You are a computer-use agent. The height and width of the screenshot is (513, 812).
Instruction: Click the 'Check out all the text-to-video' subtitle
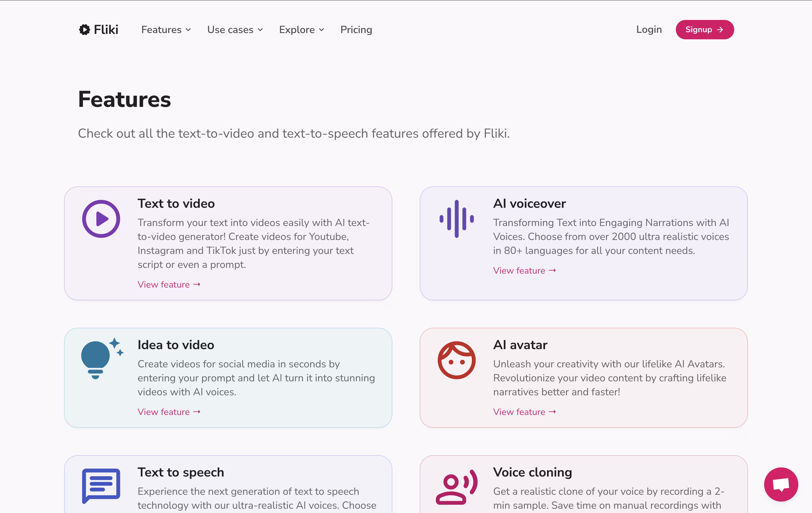pyautogui.click(x=294, y=134)
